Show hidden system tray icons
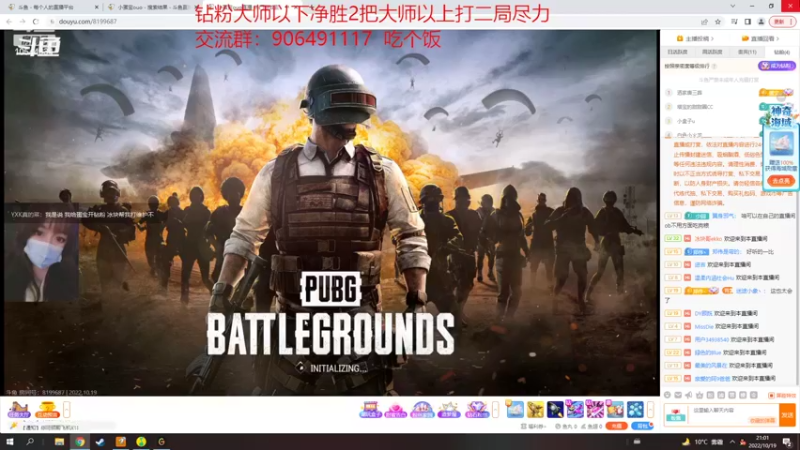 [x=732, y=442]
